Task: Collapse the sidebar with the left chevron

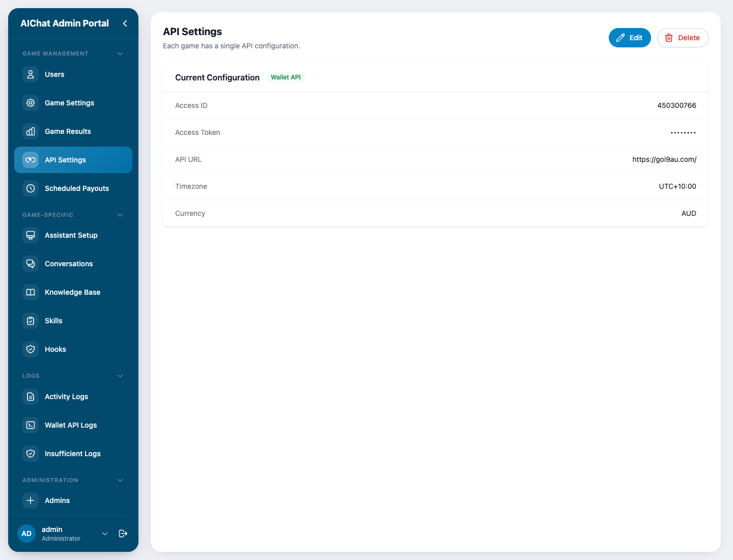Action: (x=125, y=23)
